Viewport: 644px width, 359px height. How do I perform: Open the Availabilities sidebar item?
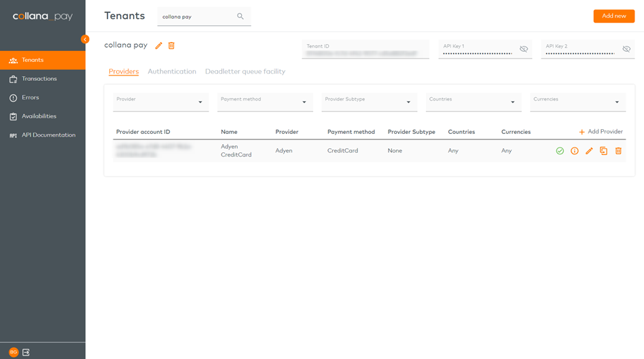(x=43, y=116)
